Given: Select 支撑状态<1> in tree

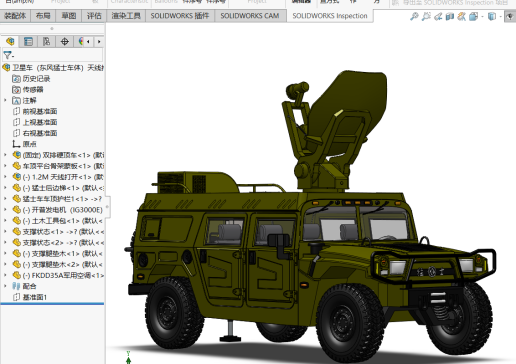Looking at the screenshot, I should pyautogui.click(x=58, y=232).
